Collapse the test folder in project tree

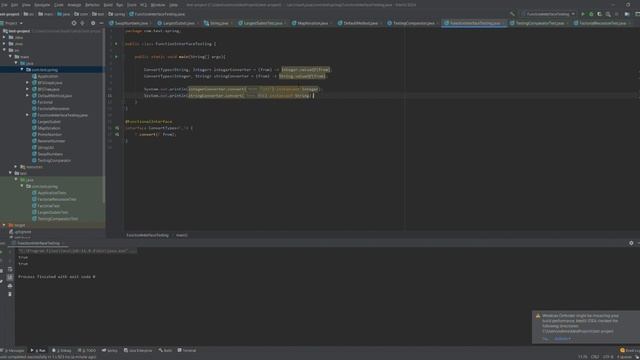click(11, 173)
